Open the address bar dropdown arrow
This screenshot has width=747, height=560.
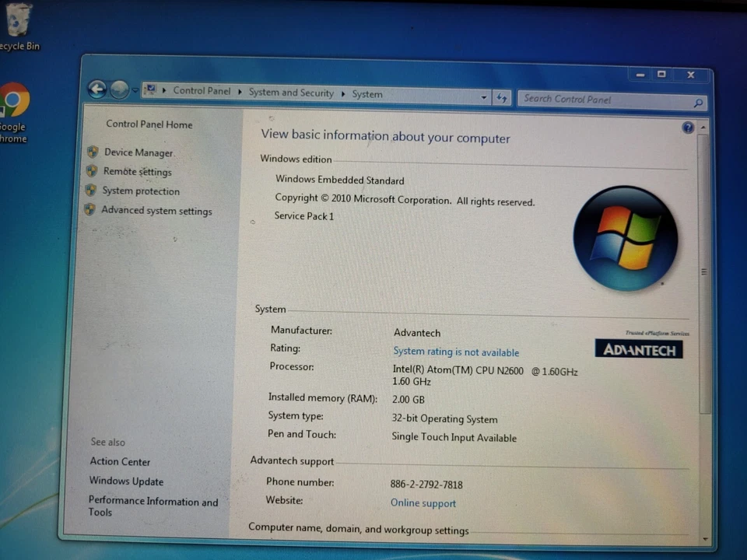click(x=484, y=96)
